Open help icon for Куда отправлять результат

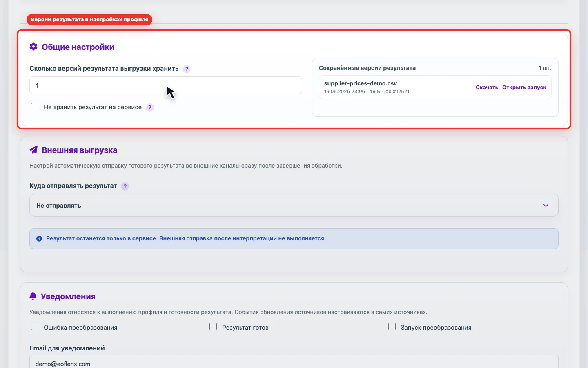pyautogui.click(x=125, y=186)
